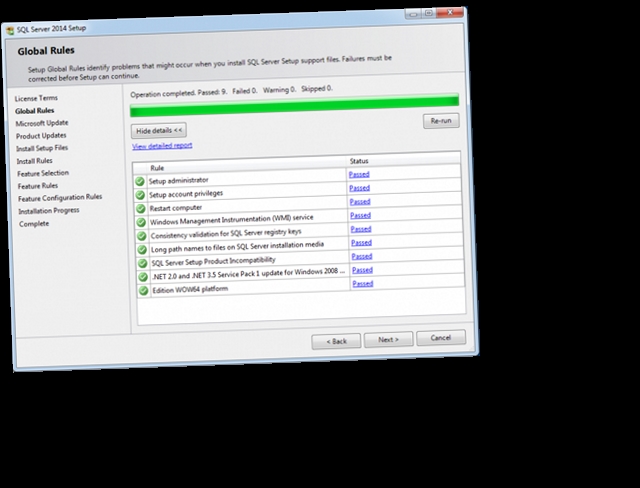Select the Setup account privileges rule text
This screenshot has height=488, width=640.
point(186,194)
